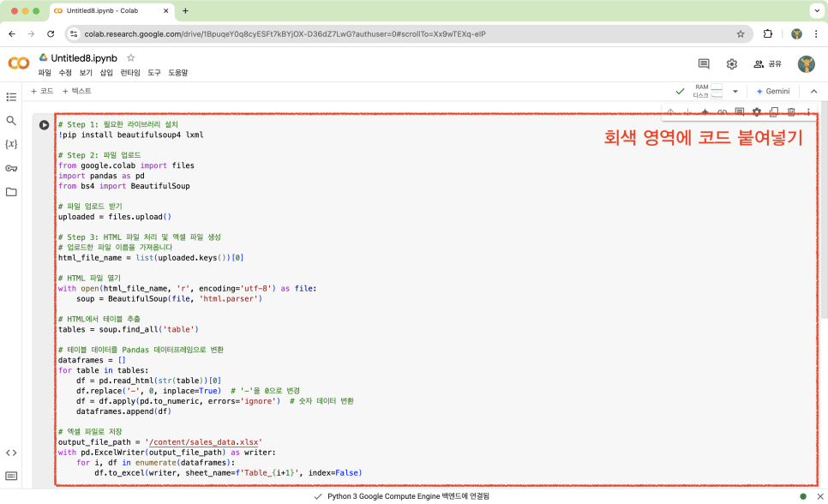Add a new code cell with '+ 코드'
Image resolution: width=828 pixels, height=504 pixels.
point(43,91)
